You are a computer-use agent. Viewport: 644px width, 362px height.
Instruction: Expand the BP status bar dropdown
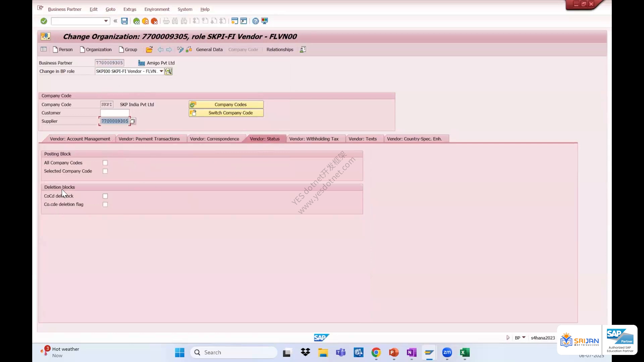(524, 338)
